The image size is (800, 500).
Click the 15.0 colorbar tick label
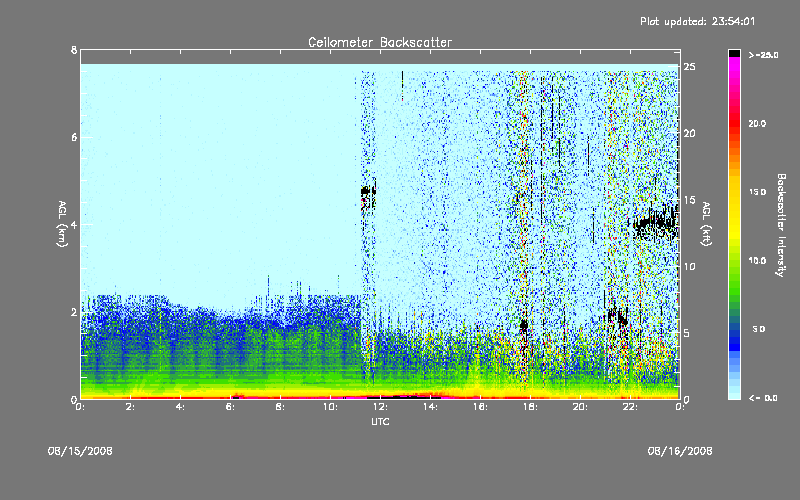757,192
